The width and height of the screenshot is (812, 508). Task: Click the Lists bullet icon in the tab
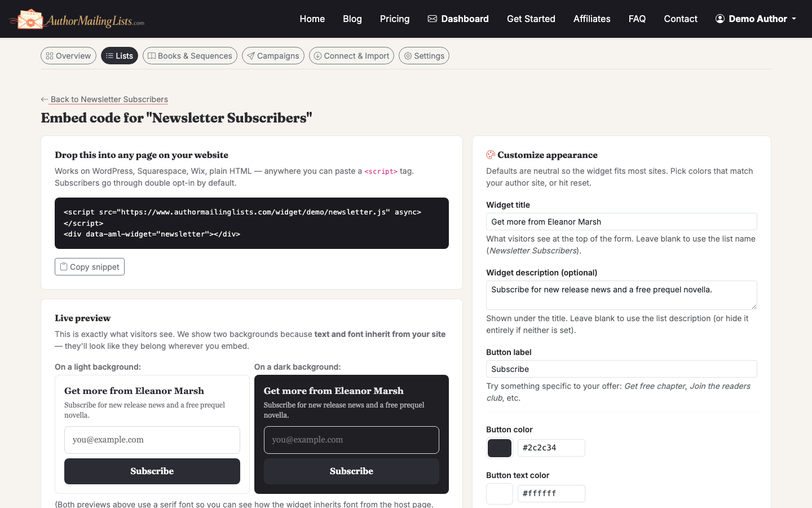point(109,56)
